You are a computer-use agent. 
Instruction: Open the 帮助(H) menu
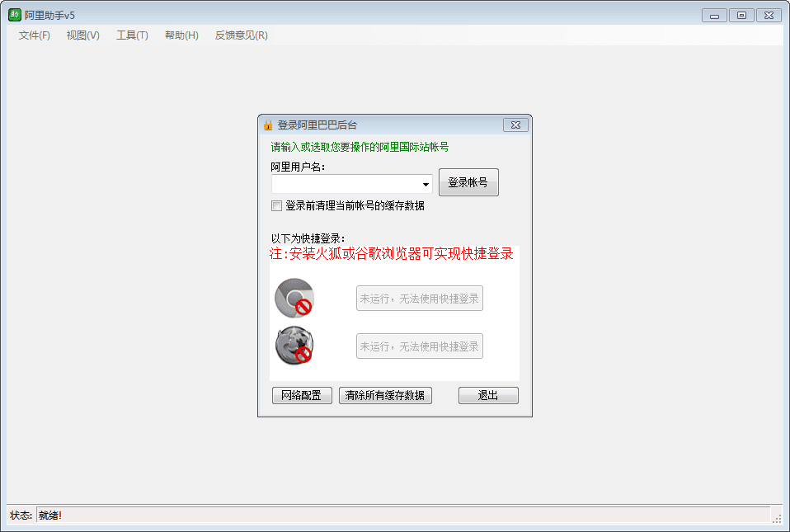181,35
